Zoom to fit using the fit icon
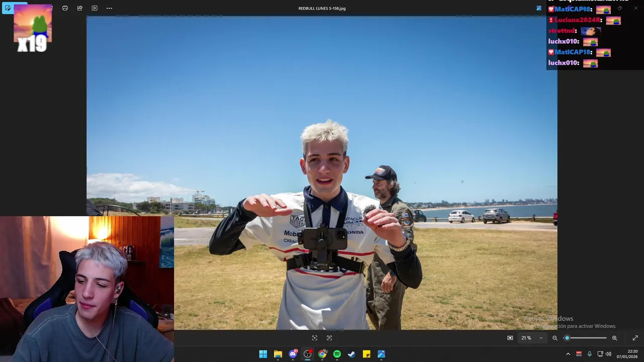The height and width of the screenshot is (362, 644). coord(510,338)
